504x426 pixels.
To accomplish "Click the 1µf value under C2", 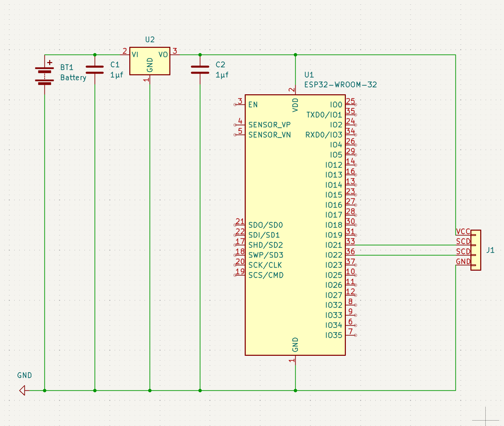I will [222, 75].
